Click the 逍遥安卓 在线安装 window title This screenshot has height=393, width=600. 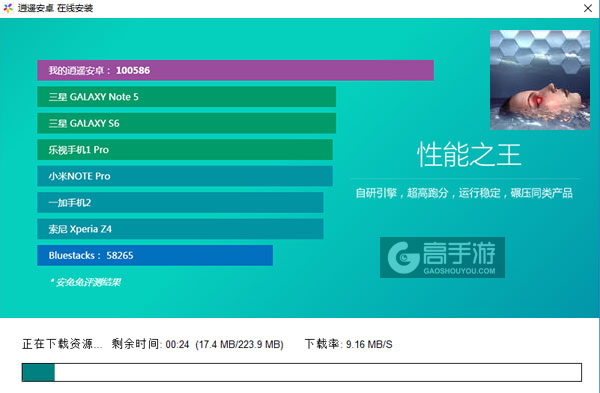[55, 8]
